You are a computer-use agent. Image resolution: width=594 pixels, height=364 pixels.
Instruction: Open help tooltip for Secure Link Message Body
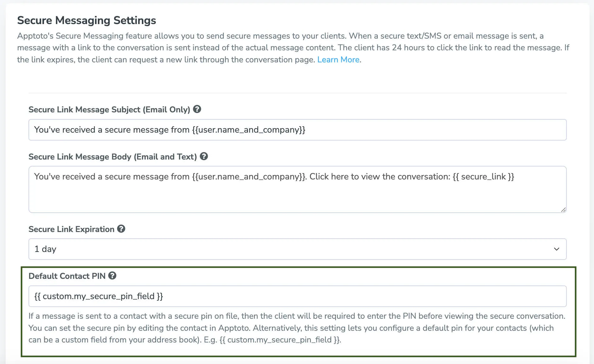(204, 156)
